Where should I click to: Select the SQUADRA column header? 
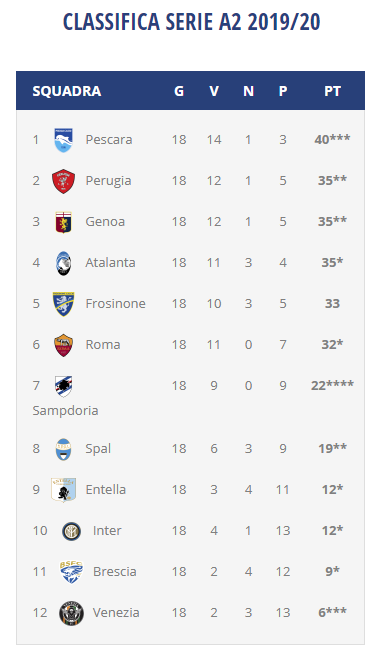coord(67,91)
